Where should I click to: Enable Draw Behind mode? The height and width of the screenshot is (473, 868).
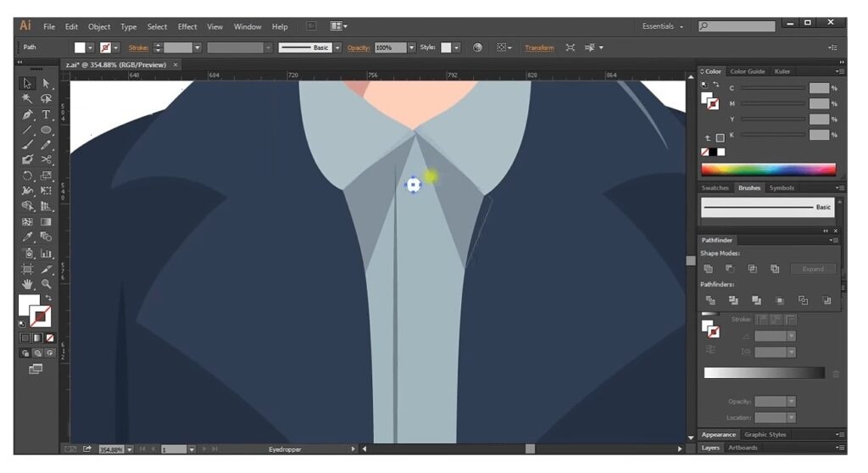pyautogui.click(x=37, y=353)
